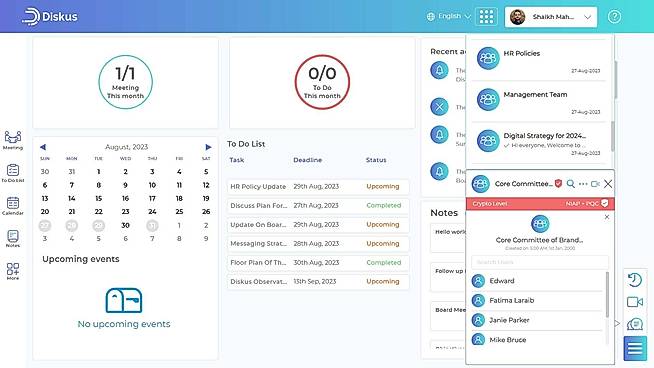Click the Status column header
Screen dimensions: 654x368
click(376, 160)
